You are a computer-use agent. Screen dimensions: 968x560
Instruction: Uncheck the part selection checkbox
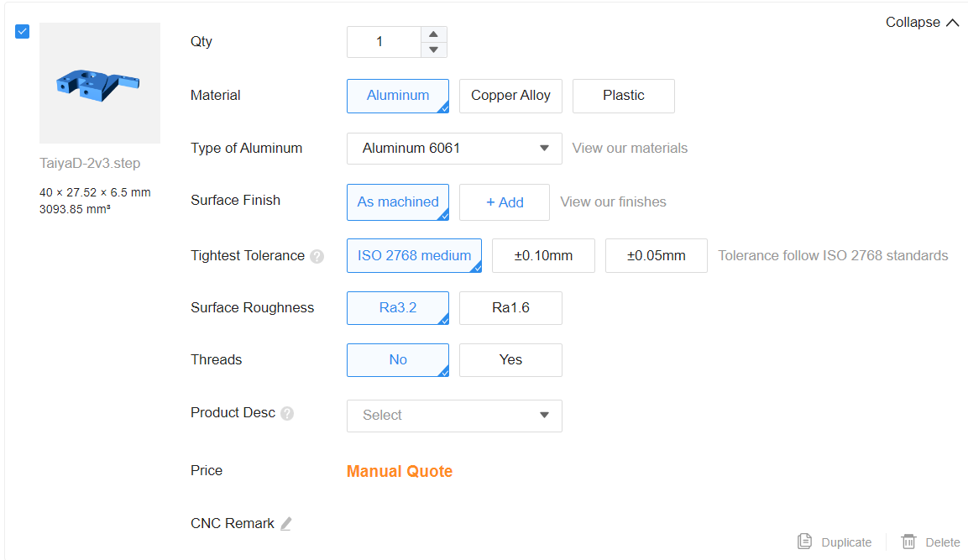pyautogui.click(x=23, y=31)
